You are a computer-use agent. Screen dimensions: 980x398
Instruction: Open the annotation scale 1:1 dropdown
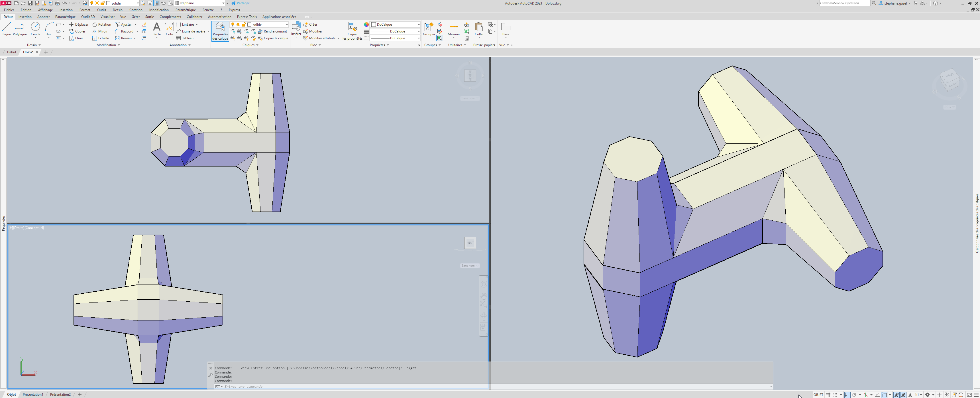918,395
